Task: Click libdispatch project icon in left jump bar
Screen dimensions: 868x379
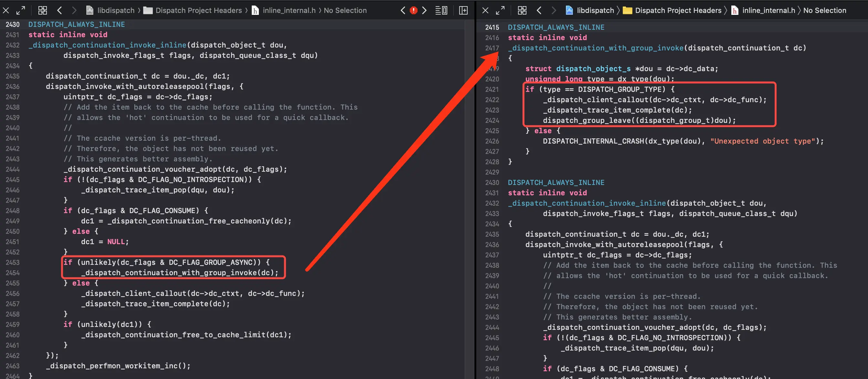Action: 90,10
